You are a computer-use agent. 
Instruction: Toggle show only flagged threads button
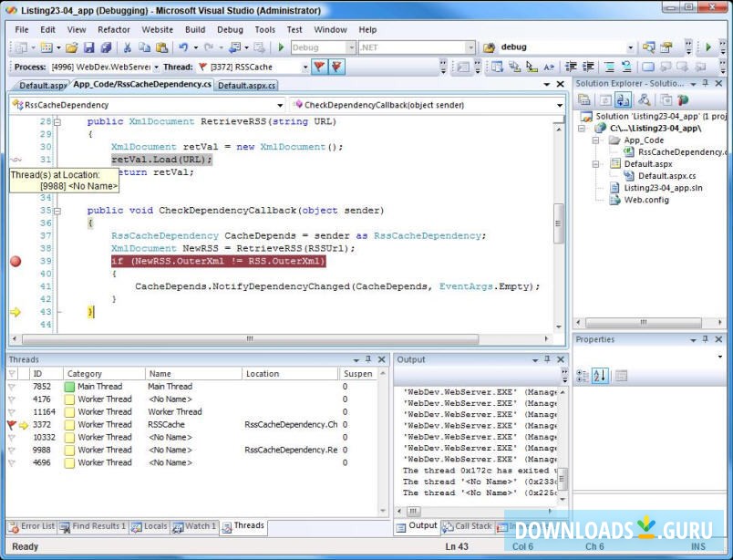click(336, 67)
